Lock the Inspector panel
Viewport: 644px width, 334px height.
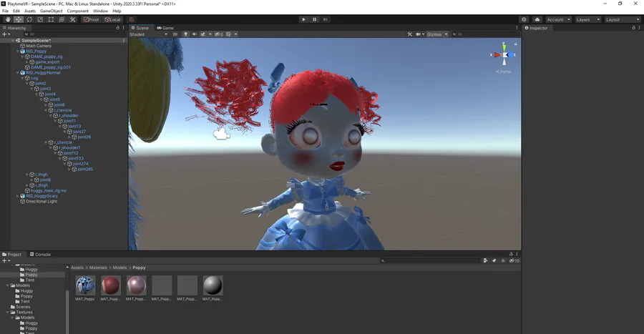tap(633, 27)
